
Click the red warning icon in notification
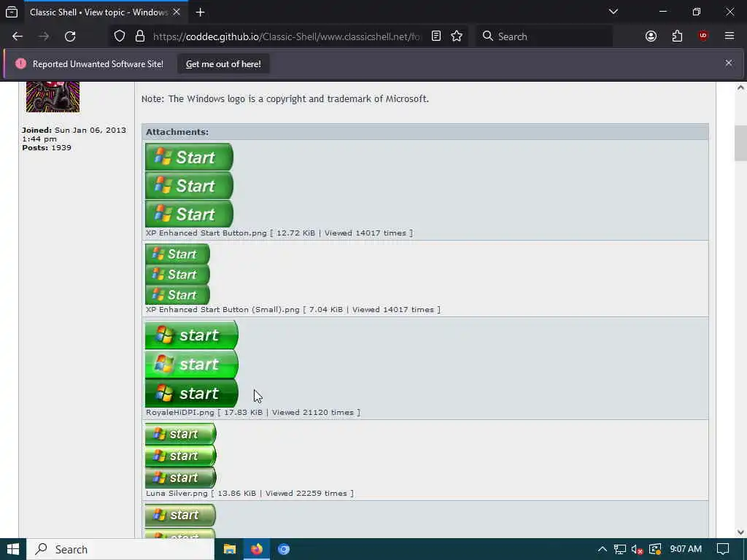pyautogui.click(x=20, y=63)
